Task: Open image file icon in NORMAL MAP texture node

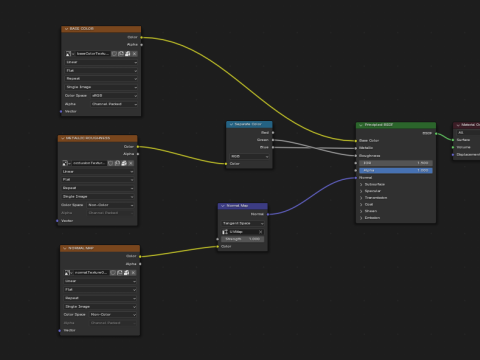Action: (126, 273)
